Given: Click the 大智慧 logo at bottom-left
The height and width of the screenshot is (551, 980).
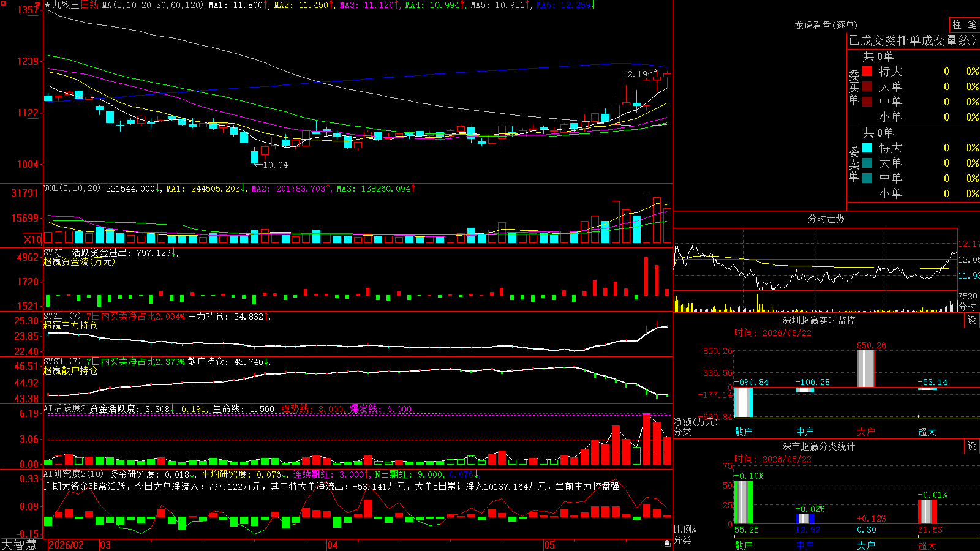Looking at the screenshot, I should (19, 544).
